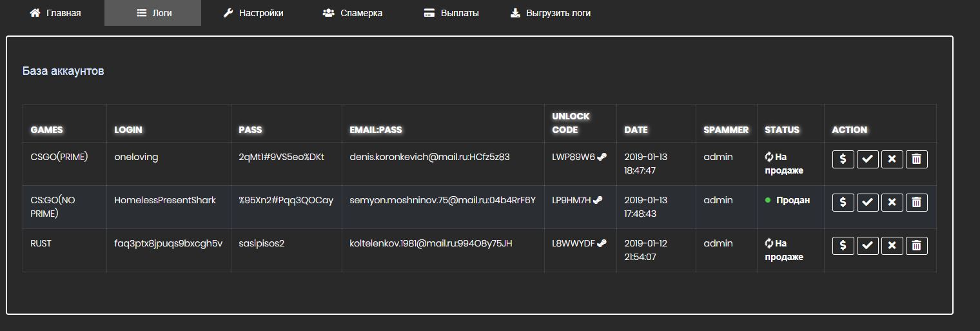Viewport: 980px width, 331px height.
Task: Click the dollar icon in the RUST row
Action: [843, 246]
